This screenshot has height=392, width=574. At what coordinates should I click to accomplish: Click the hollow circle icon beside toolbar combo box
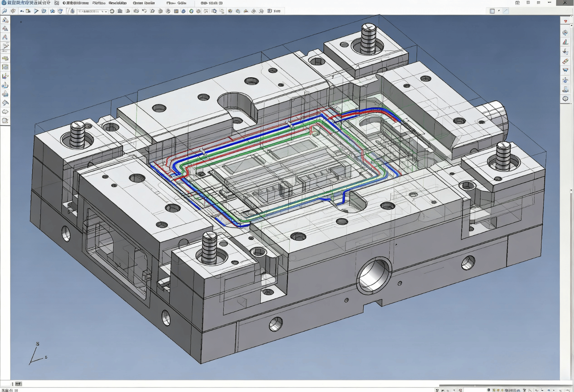[112, 11]
